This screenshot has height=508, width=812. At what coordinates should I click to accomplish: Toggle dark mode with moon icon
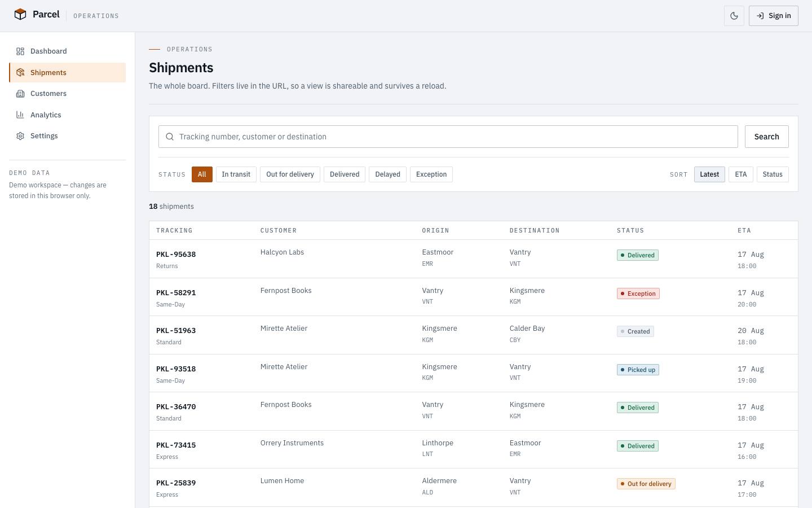[734, 16]
